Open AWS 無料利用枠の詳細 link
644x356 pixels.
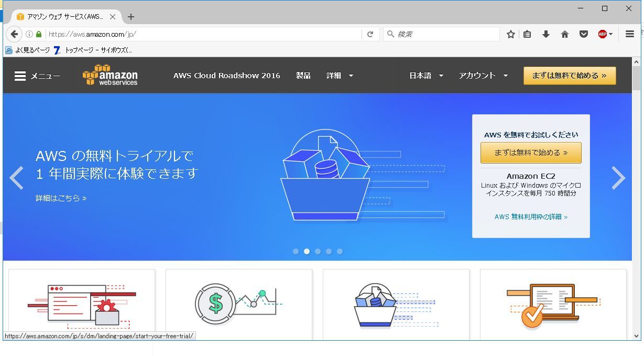click(x=531, y=217)
